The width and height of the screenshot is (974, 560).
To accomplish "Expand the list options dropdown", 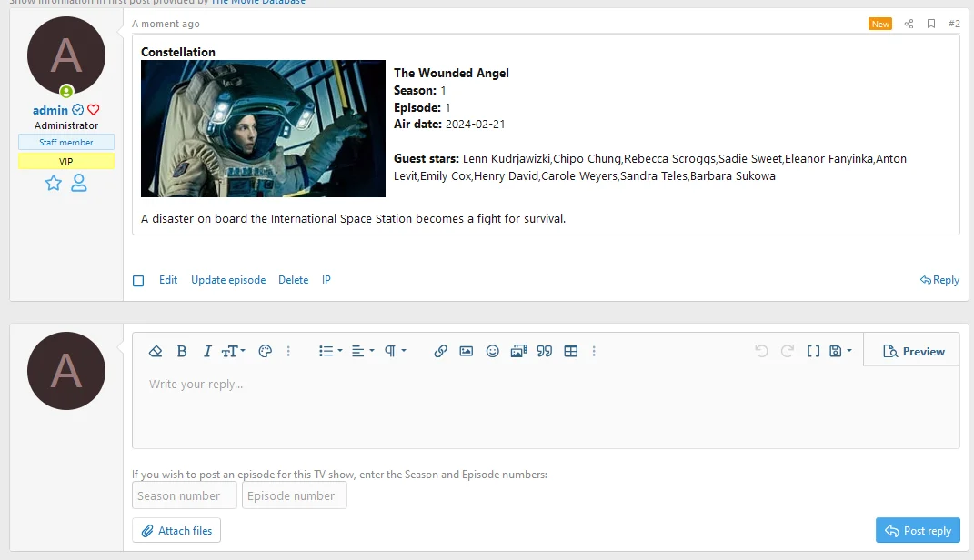I will click(330, 352).
